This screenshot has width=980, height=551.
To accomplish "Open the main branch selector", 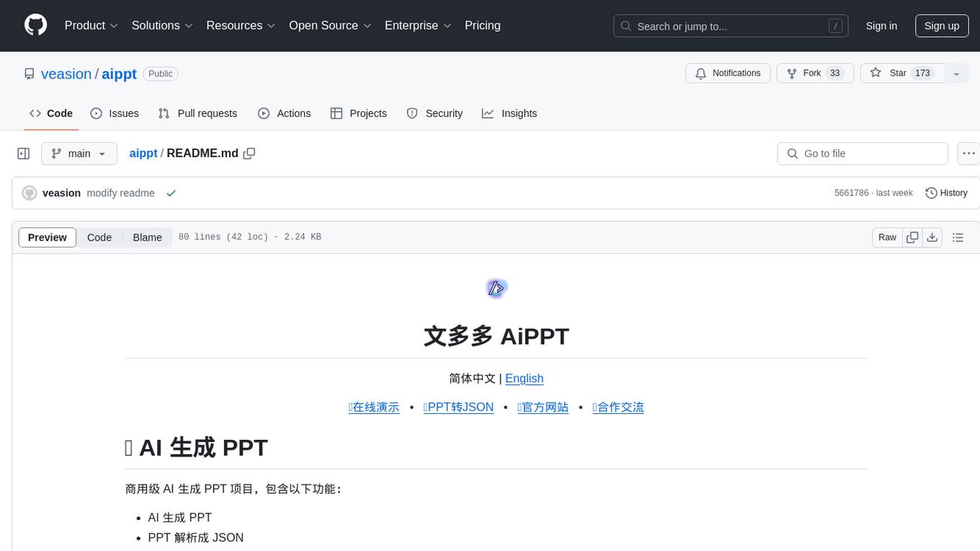I will pos(79,154).
